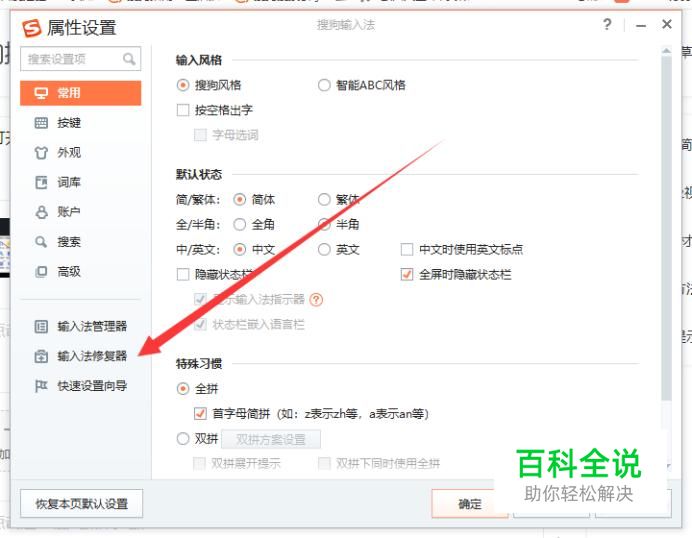Click the list icon beside 输入法管理器
The height and width of the screenshot is (538, 692).
click(41, 327)
